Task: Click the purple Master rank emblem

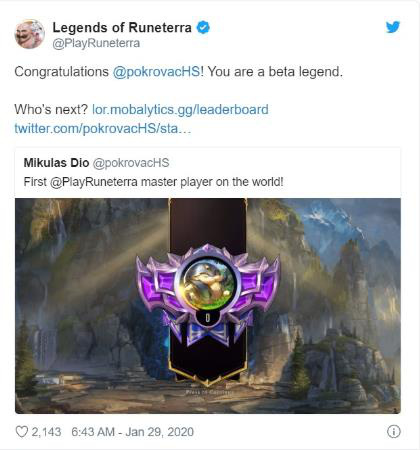Action: (x=208, y=294)
